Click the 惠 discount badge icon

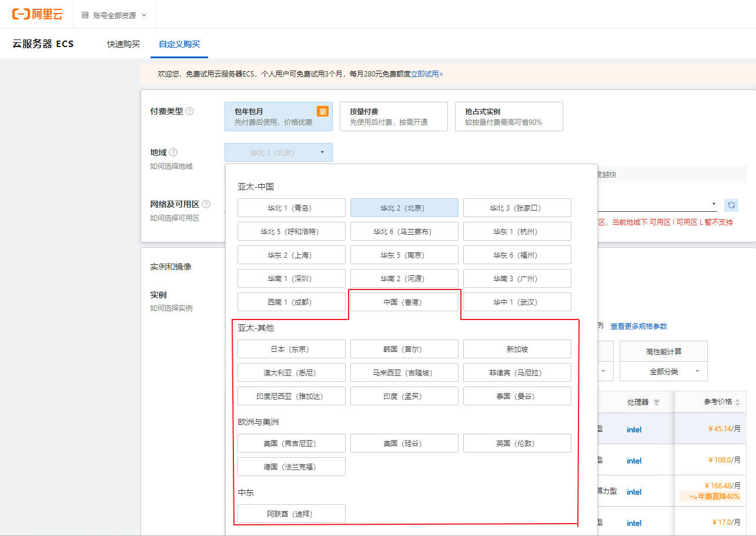[x=323, y=111]
